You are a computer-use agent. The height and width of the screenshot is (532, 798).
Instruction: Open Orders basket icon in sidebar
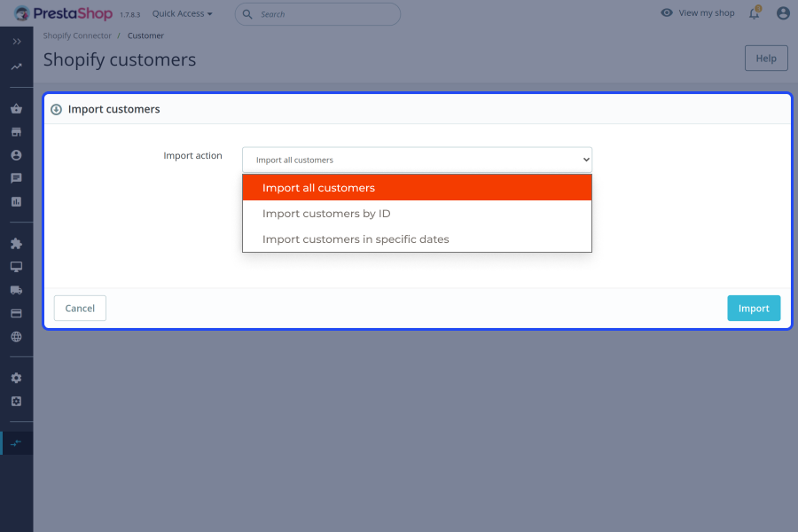16,108
